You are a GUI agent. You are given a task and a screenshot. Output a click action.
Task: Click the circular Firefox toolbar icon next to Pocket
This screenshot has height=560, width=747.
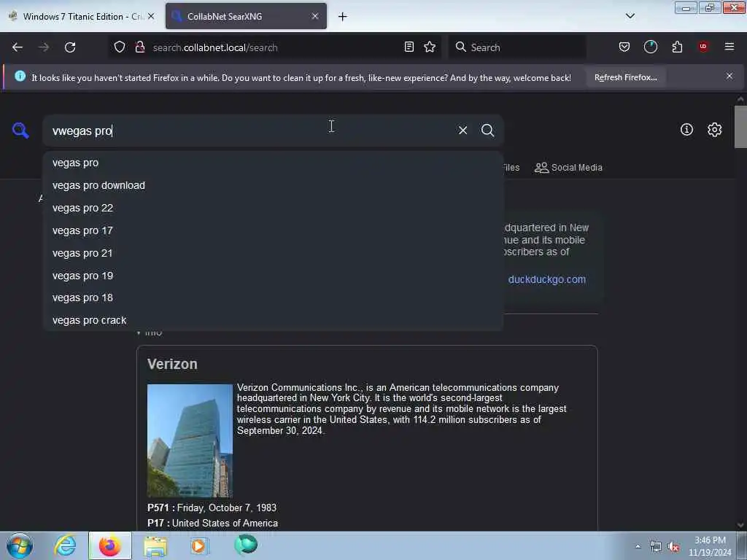click(x=650, y=47)
